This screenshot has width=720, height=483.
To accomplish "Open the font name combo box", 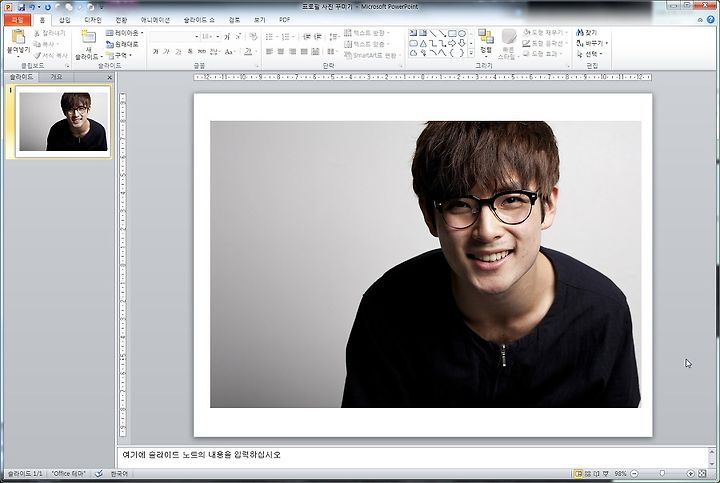I will click(x=174, y=36).
